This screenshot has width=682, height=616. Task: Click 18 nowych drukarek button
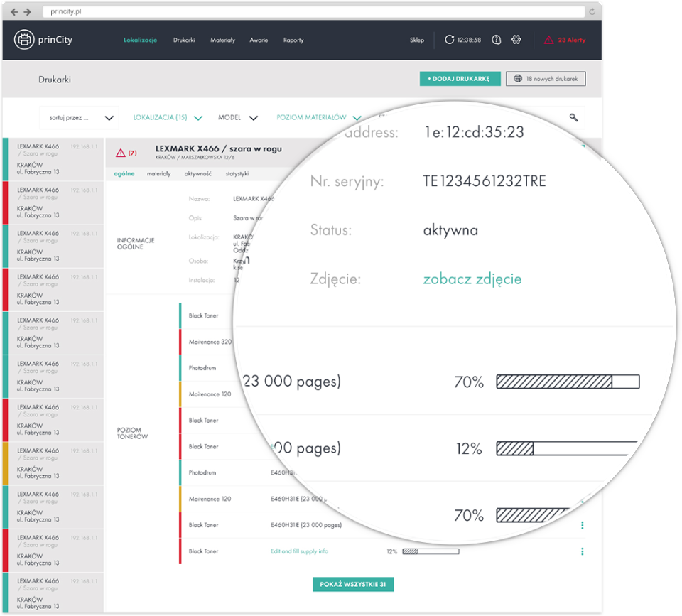[546, 79]
